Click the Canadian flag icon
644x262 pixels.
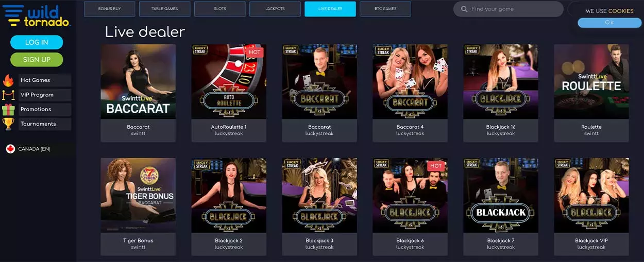coord(10,149)
